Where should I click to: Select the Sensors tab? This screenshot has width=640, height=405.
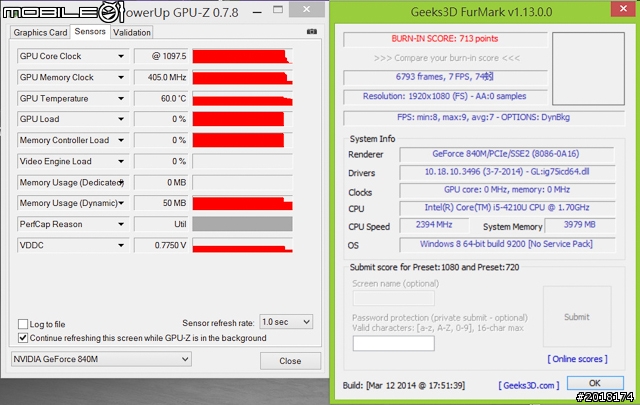(90, 31)
